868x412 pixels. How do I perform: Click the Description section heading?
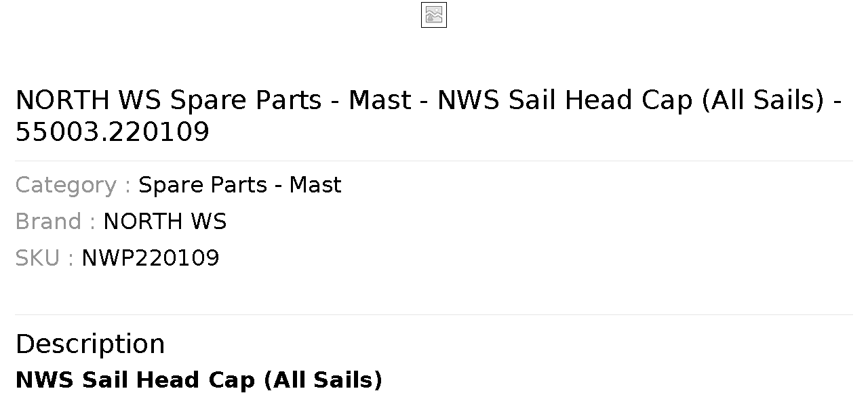pos(90,344)
